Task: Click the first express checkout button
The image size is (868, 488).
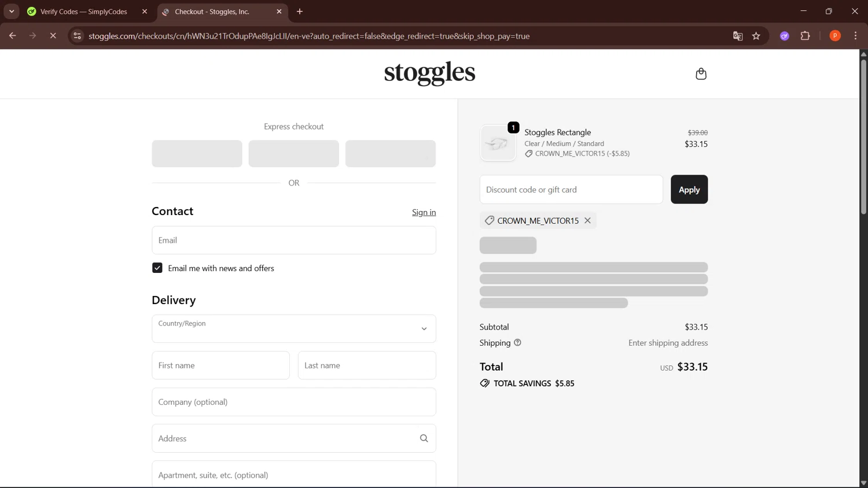Action: pos(197,154)
